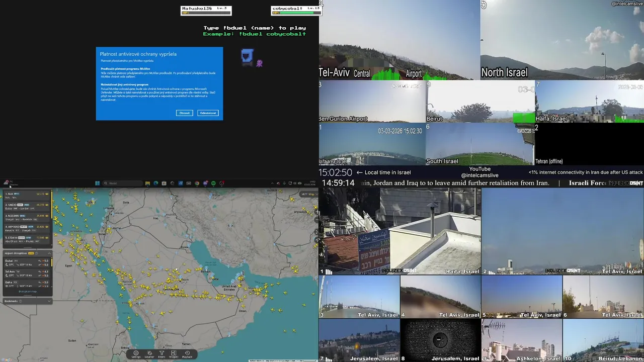
Task: Click Jerusalem camera 8 night-vision thumbnail
Action: tap(440, 340)
